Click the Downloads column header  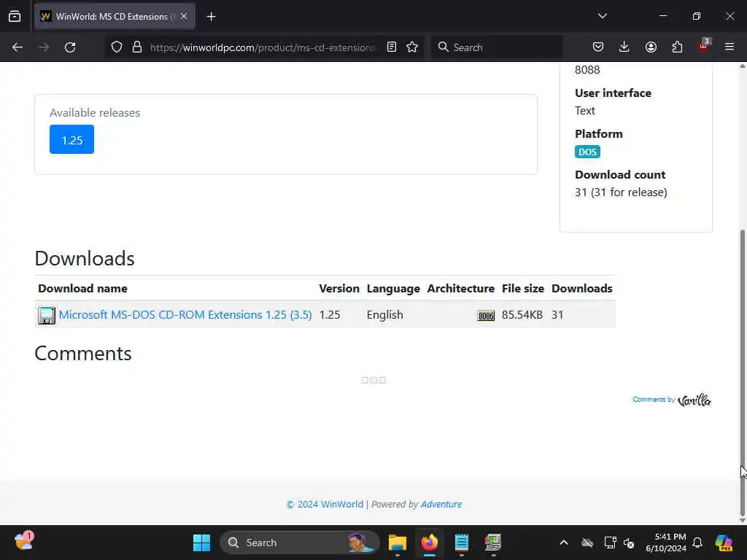click(x=581, y=289)
